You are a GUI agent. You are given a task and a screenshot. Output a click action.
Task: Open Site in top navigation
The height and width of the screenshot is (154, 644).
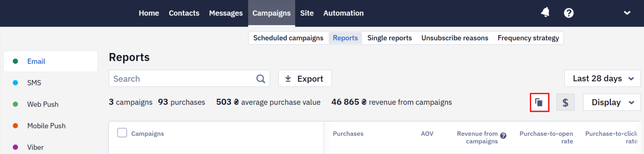307,13
